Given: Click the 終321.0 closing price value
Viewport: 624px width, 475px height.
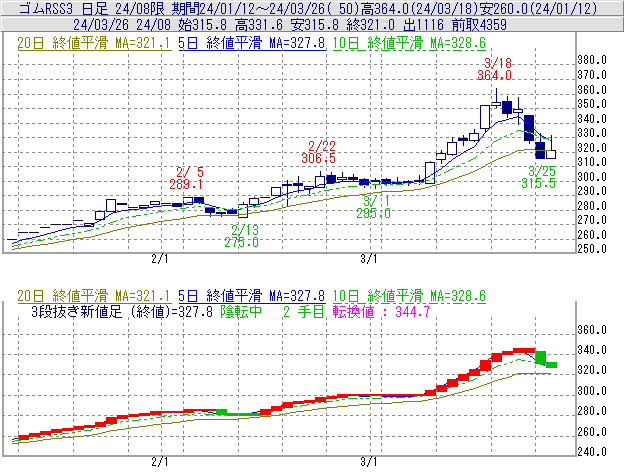Looking at the screenshot, I should [x=370, y=25].
